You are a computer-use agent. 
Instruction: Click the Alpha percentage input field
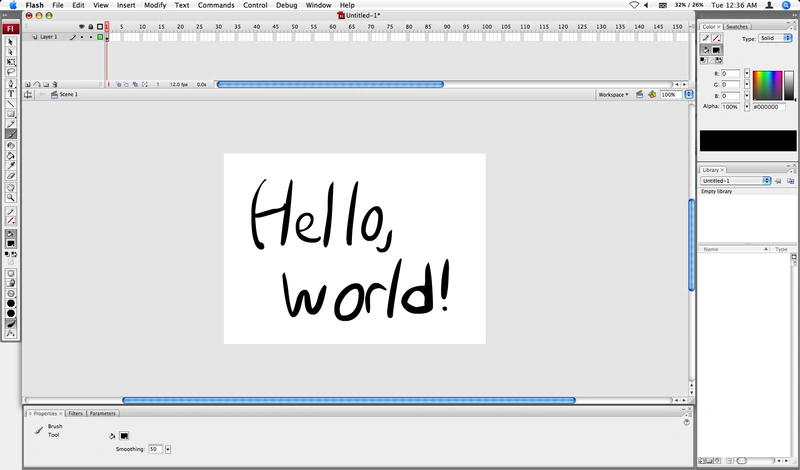point(729,106)
